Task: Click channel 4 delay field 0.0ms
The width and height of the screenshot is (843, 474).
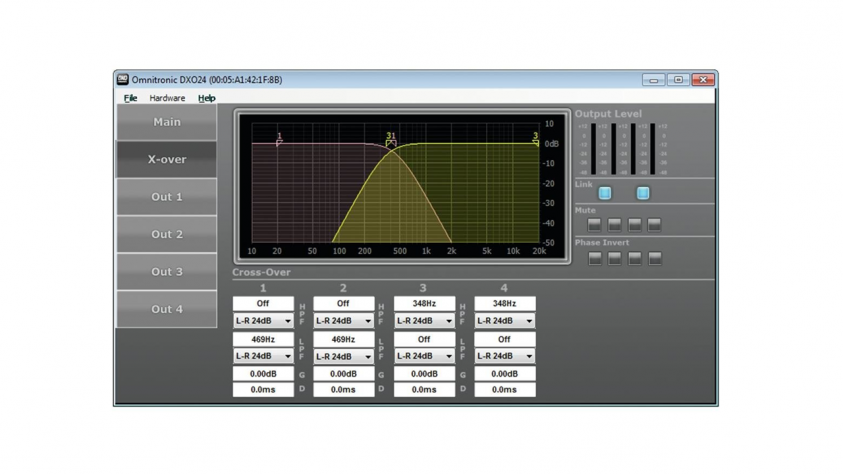Action: click(505, 390)
